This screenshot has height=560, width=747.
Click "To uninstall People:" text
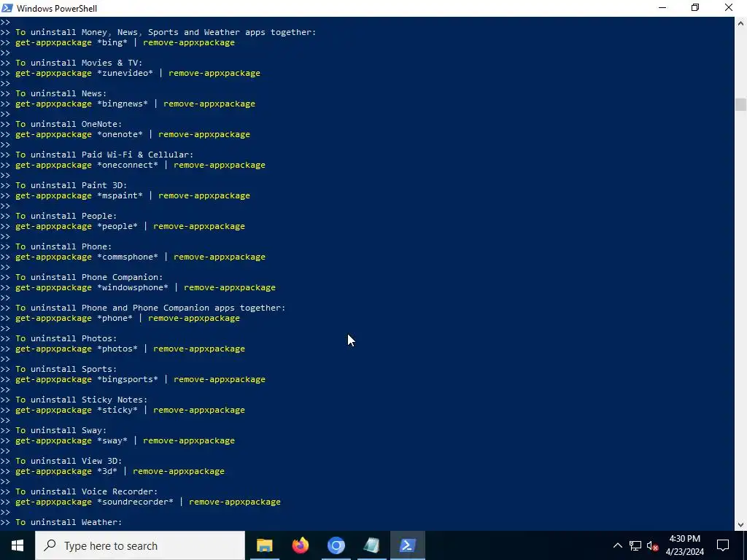coord(66,216)
